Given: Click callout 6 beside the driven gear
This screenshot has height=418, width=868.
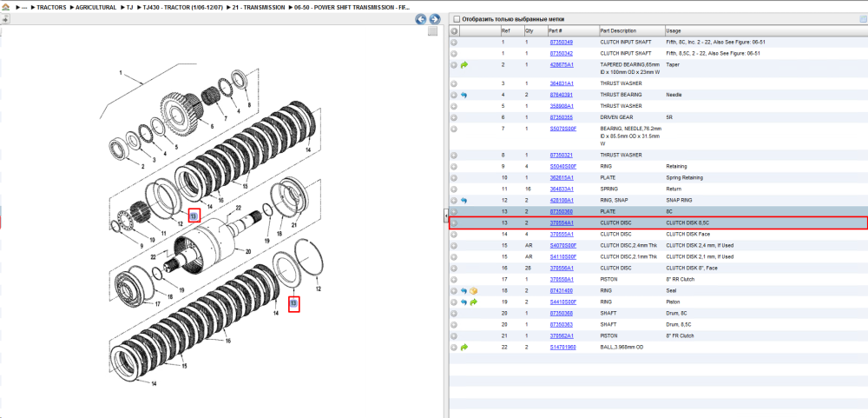Looking at the screenshot, I should pos(212,126).
